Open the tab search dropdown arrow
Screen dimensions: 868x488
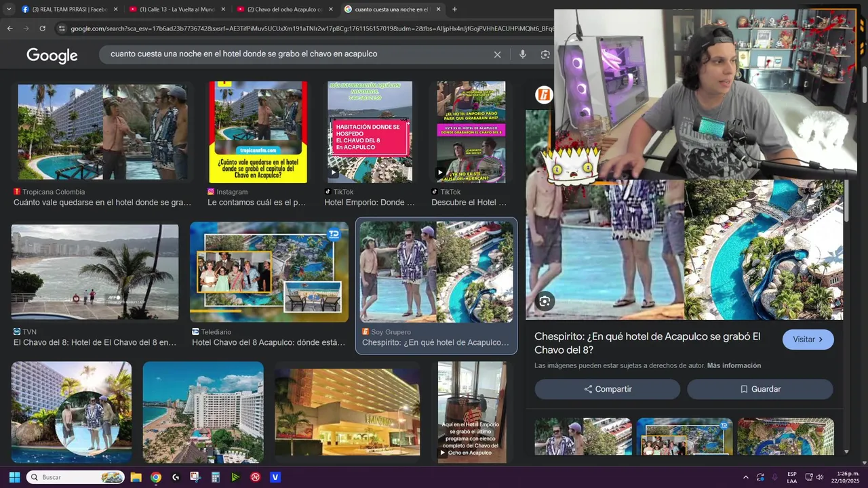9,9
